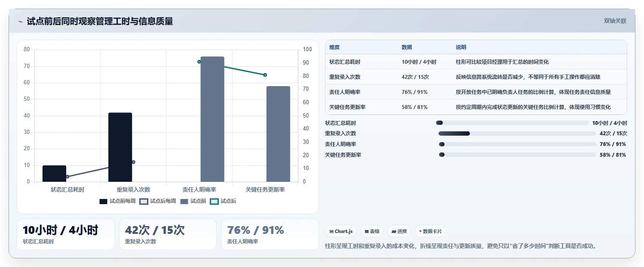Click table cell 42次 / 15次
The image size is (644, 267).
coord(415,77)
